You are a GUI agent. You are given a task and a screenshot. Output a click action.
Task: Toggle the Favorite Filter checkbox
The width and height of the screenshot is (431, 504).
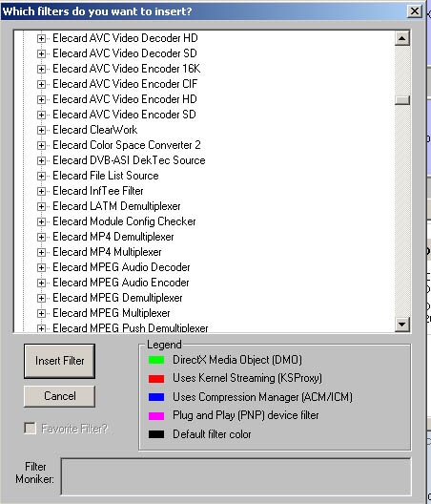[x=31, y=429]
